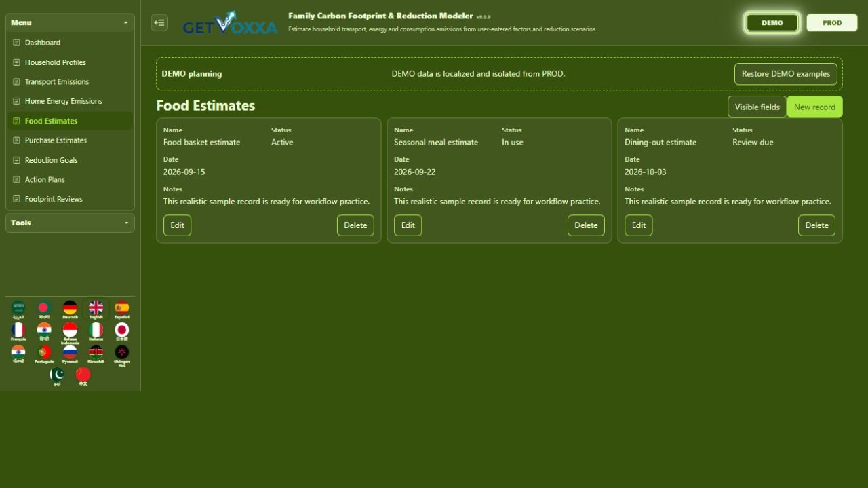Edit the Seasonal meal estimate
Screen dimensions: 868x488
[x=408, y=225]
